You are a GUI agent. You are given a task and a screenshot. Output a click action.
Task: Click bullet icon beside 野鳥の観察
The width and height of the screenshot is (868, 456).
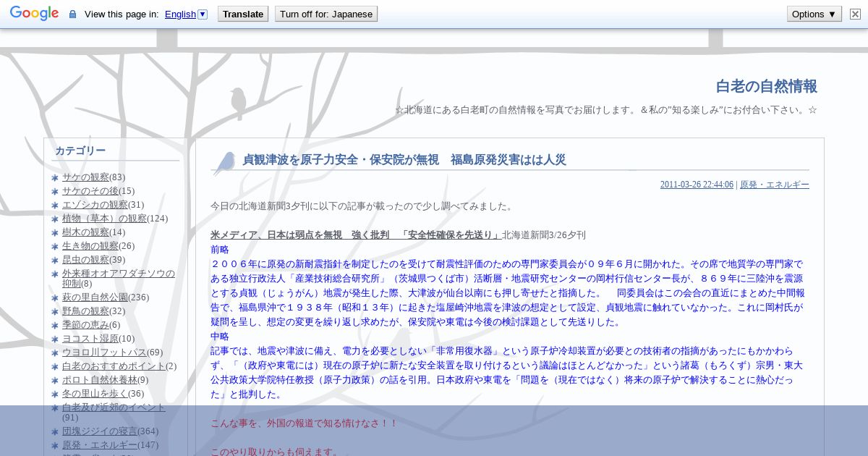tap(56, 312)
